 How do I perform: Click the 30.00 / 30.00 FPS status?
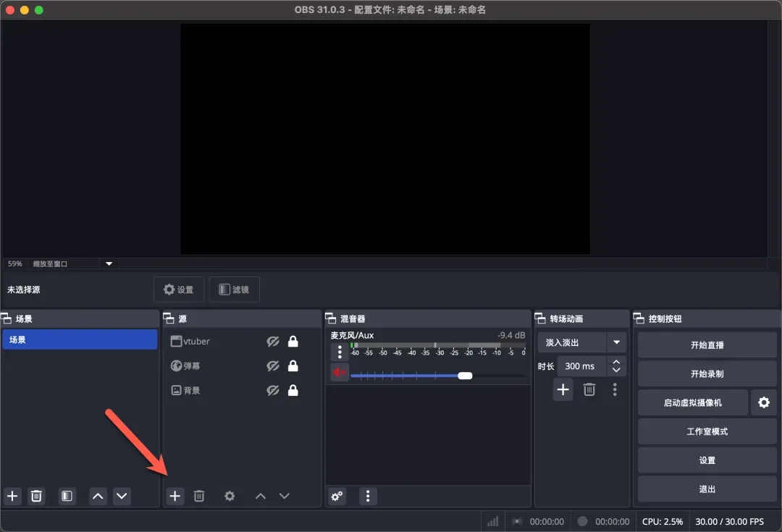(730, 522)
